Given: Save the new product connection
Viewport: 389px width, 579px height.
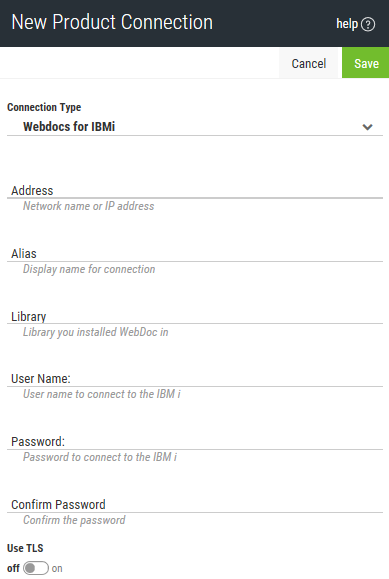Looking at the screenshot, I should 366,63.
